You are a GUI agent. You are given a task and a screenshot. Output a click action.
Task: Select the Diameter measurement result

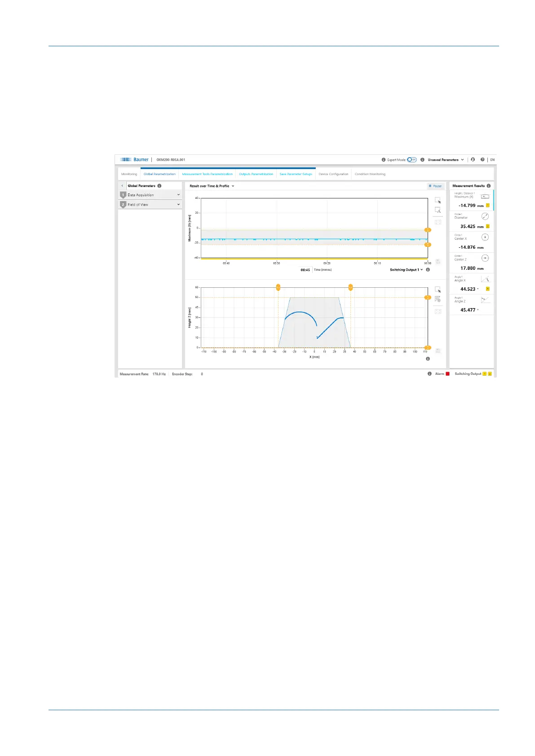click(472, 221)
